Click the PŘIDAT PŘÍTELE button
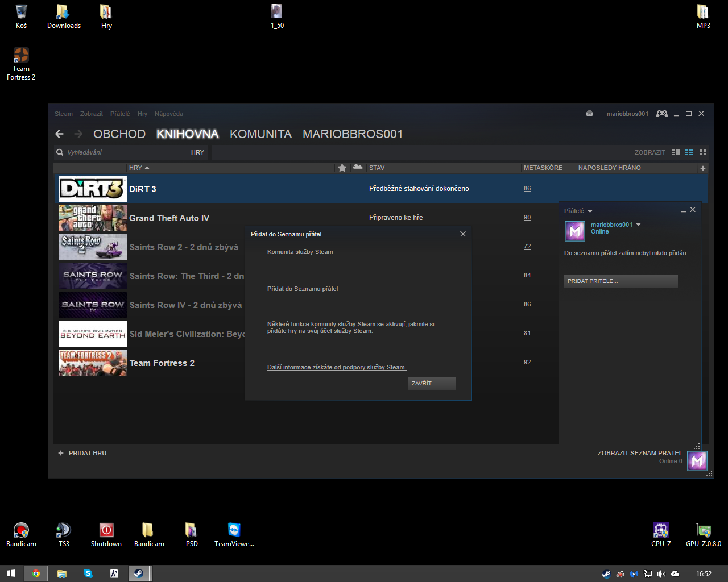This screenshot has width=728, height=582. (x=621, y=281)
